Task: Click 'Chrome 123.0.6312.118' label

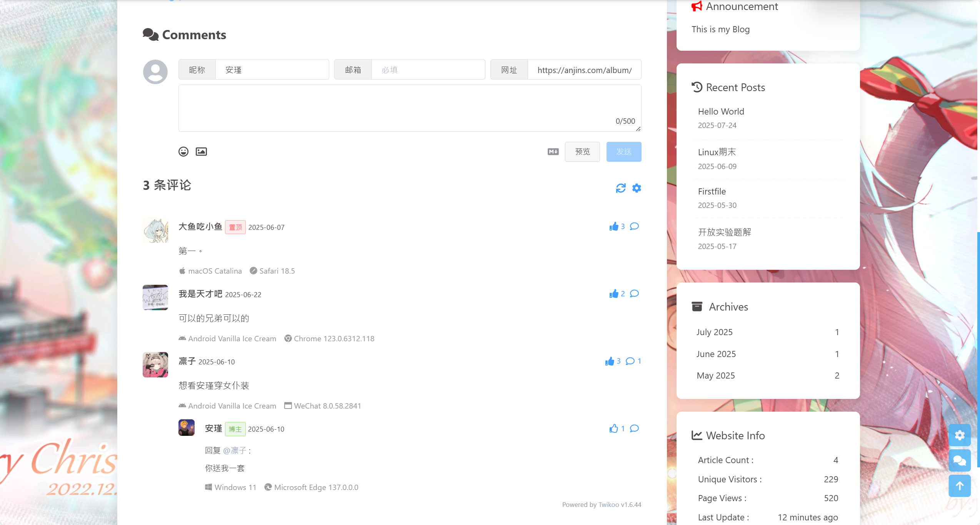Action: pos(329,339)
